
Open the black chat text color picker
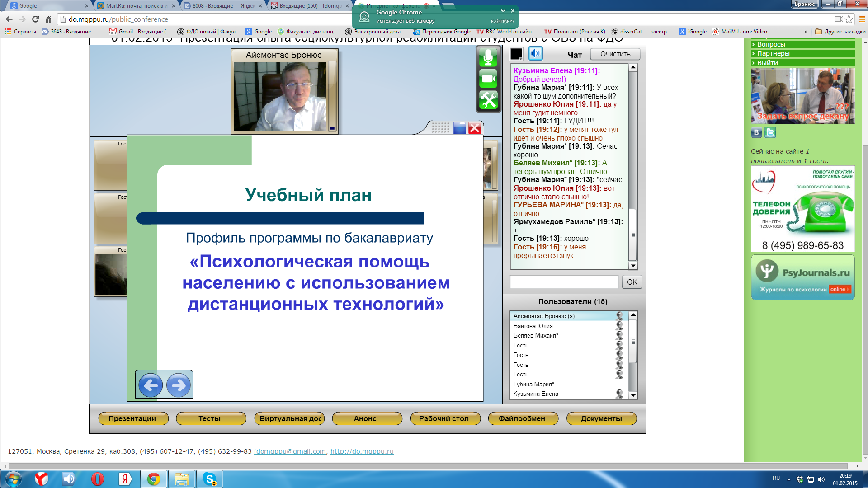[x=516, y=54]
